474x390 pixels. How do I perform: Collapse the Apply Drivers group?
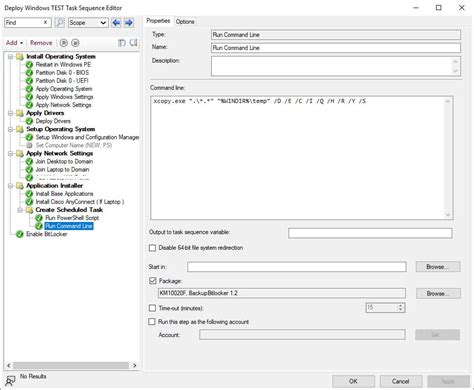(x=11, y=113)
